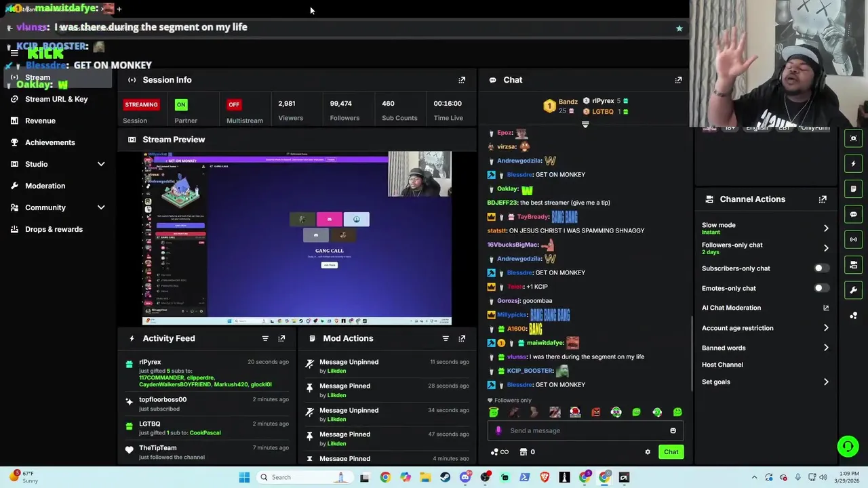The width and height of the screenshot is (868, 488).
Task: Click the channel points infinity icon
Action: 500,452
